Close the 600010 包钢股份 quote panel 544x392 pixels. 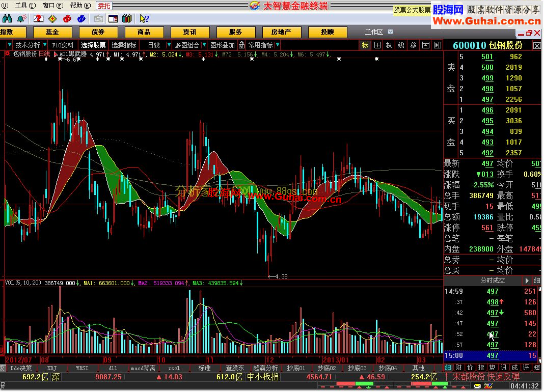click(537, 45)
